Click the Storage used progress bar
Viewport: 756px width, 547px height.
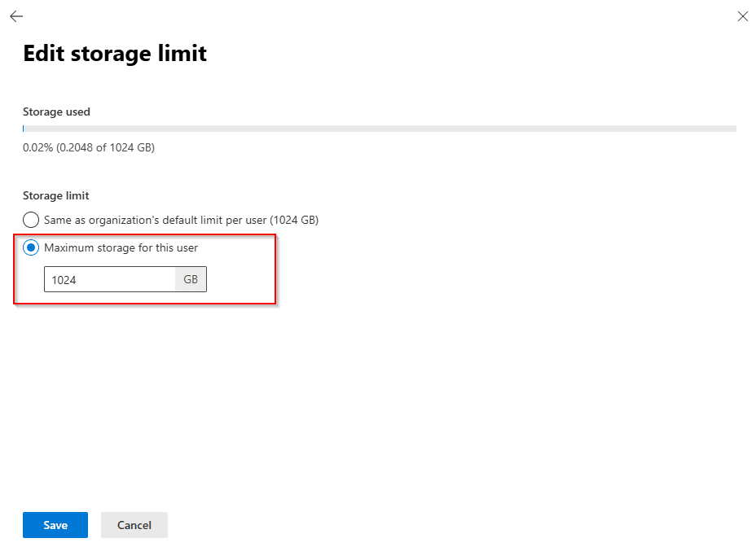(x=378, y=128)
